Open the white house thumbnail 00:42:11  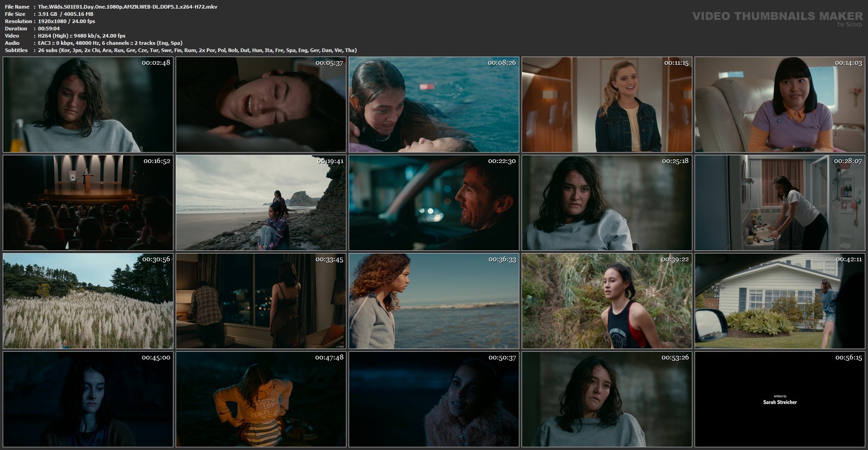(x=780, y=301)
